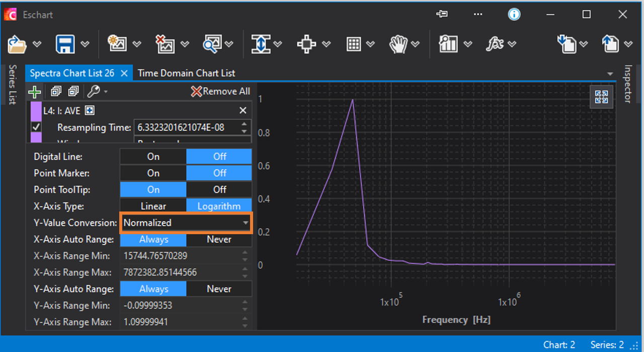Set Point ToolTip to Off

(x=219, y=189)
